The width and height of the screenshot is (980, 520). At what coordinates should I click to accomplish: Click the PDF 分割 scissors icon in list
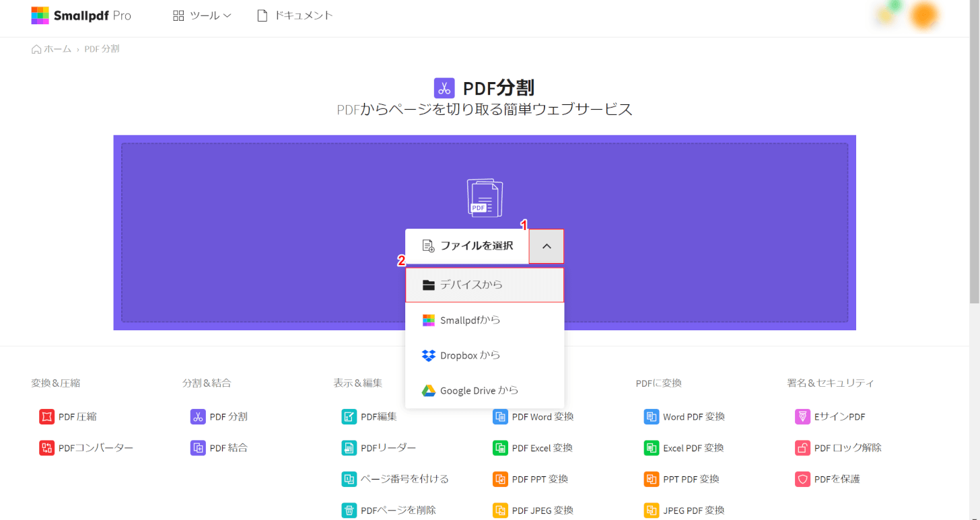click(198, 416)
